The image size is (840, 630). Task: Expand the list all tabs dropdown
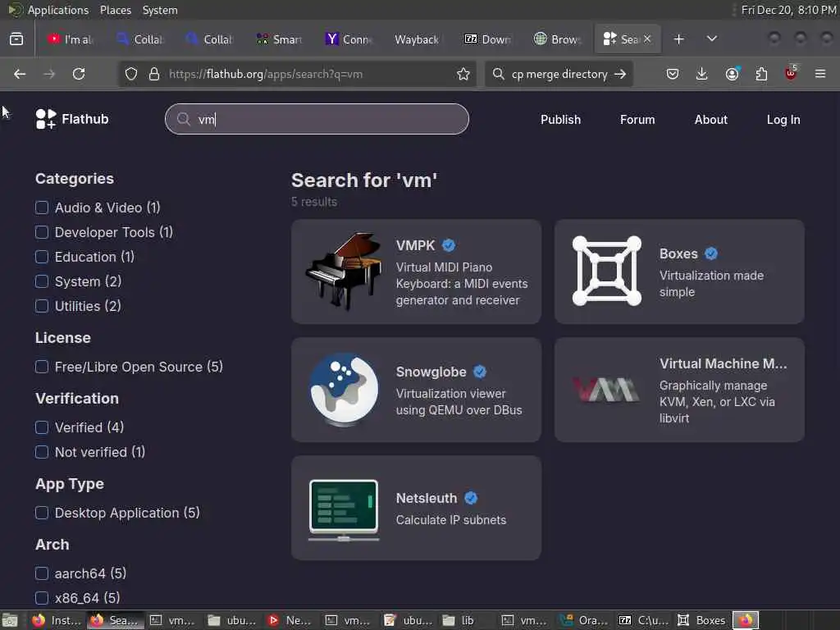(x=712, y=39)
